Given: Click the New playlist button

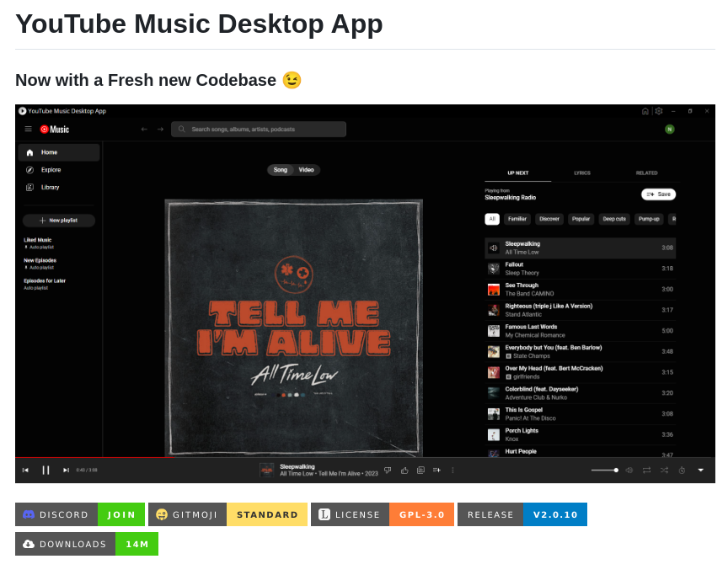Looking at the screenshot, I should pos(58,221).
